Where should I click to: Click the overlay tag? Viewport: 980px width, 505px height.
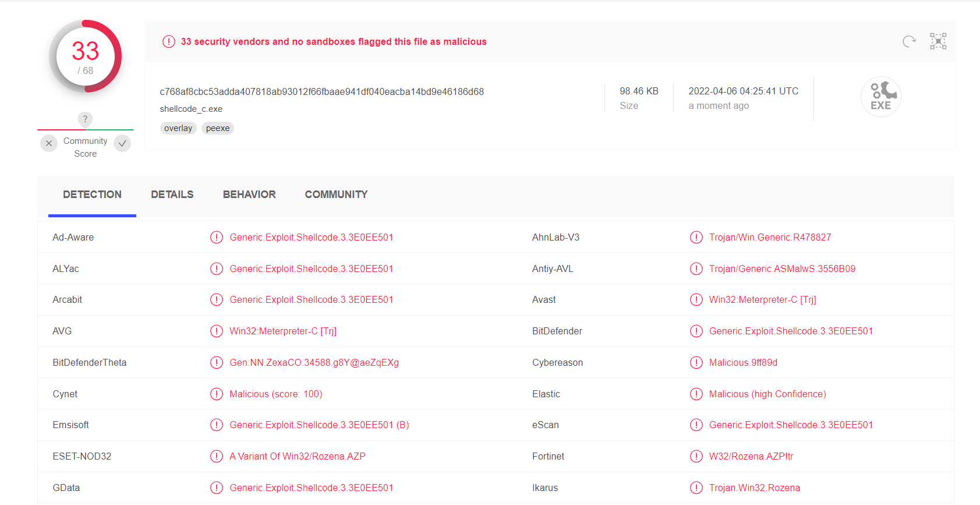click(178, 128)
